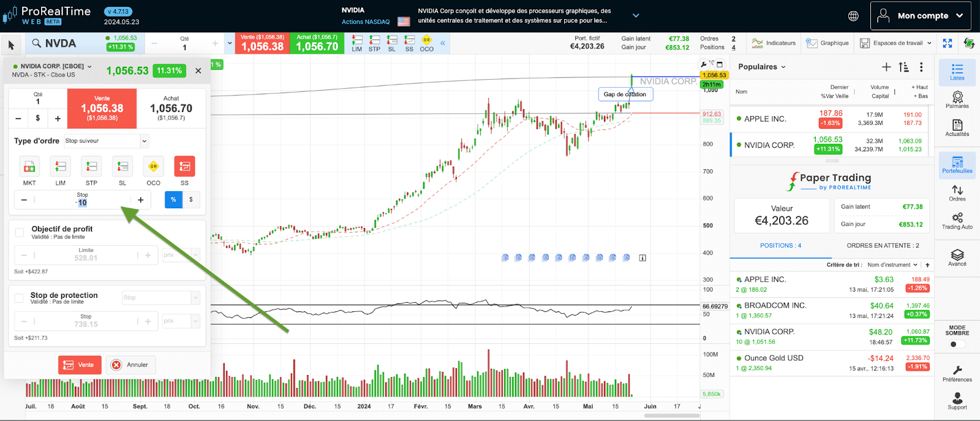Open the list three-dot options menu
980x421 pixels.
point(921,67)
